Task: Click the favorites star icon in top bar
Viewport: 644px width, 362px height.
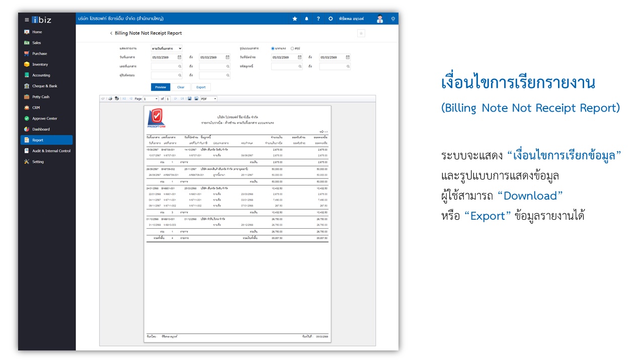Action: [295, 19]
